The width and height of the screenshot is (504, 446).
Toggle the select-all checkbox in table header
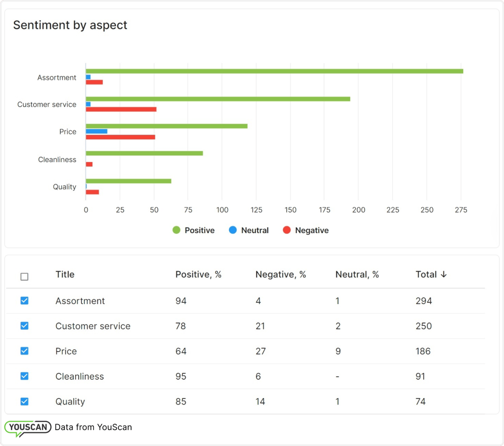point(24,277)
